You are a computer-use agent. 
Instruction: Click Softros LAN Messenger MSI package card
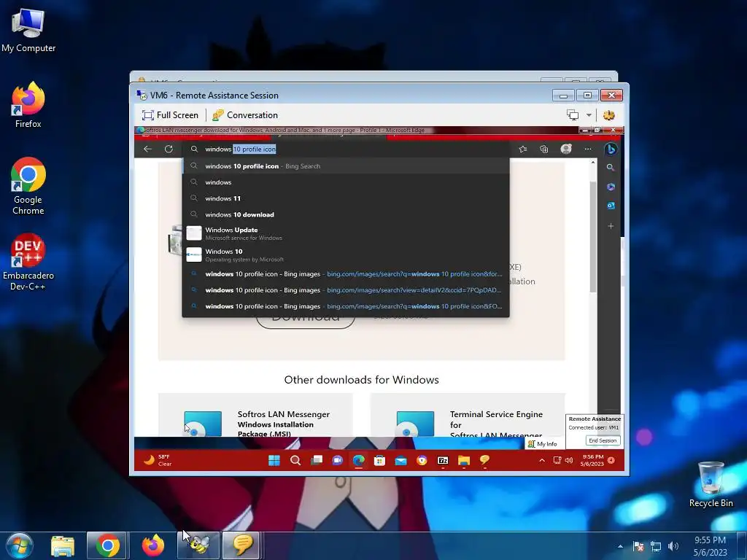255,415
